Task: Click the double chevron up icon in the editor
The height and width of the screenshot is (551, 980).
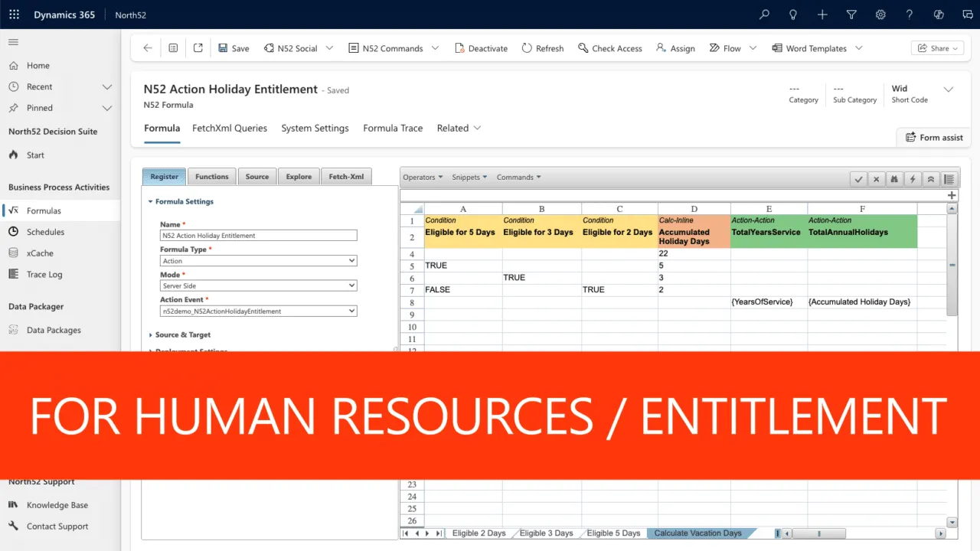Action: (x=930, y=179)
